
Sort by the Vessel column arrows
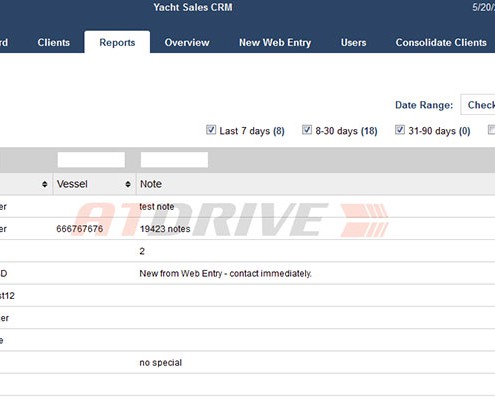click(x=128, y=184)
